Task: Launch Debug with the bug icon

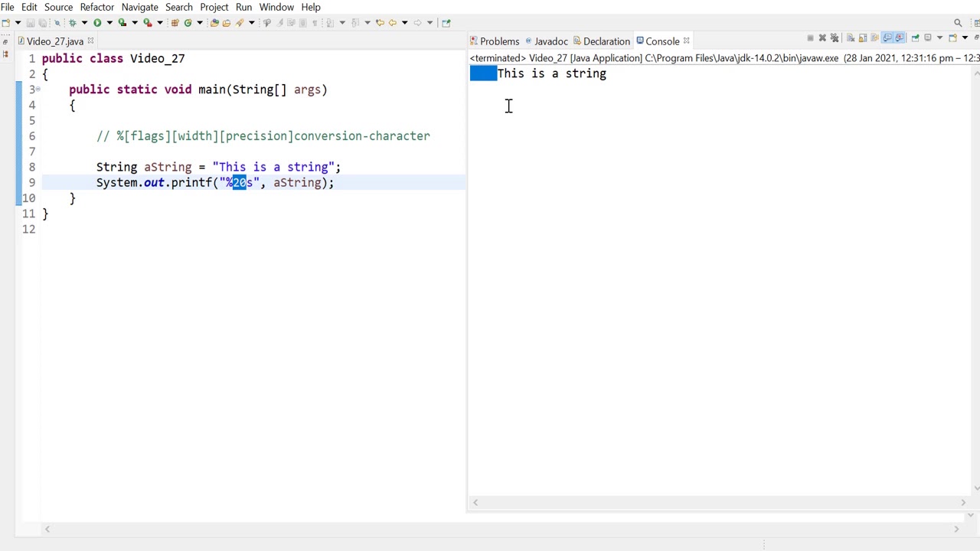Action: tap(72, 22)
